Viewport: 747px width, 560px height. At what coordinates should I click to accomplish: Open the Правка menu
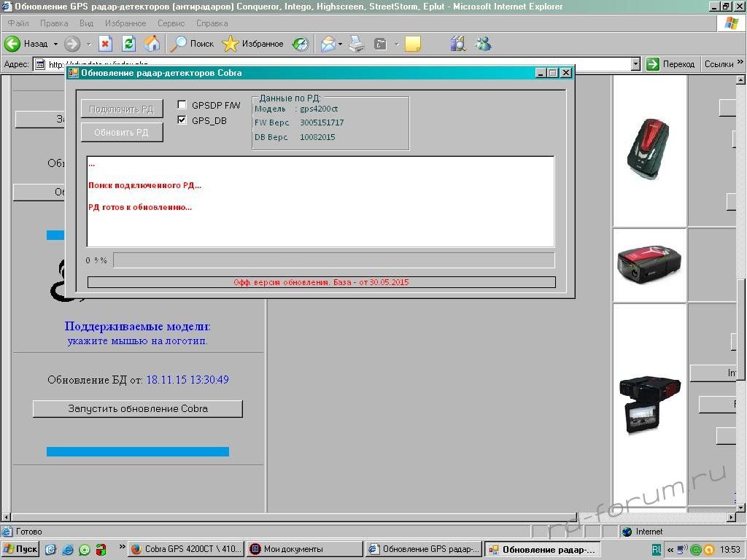click(54, 23)
